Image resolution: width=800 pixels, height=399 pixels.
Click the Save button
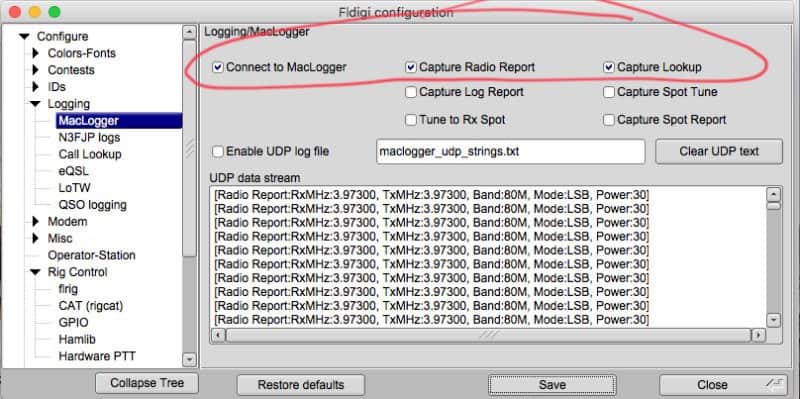pos(552,385)
